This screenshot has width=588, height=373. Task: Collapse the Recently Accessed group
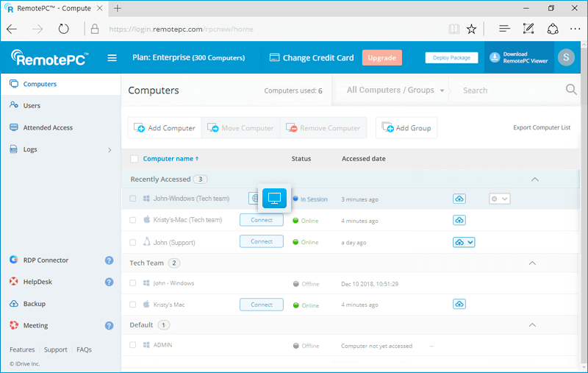click(535, 180)
